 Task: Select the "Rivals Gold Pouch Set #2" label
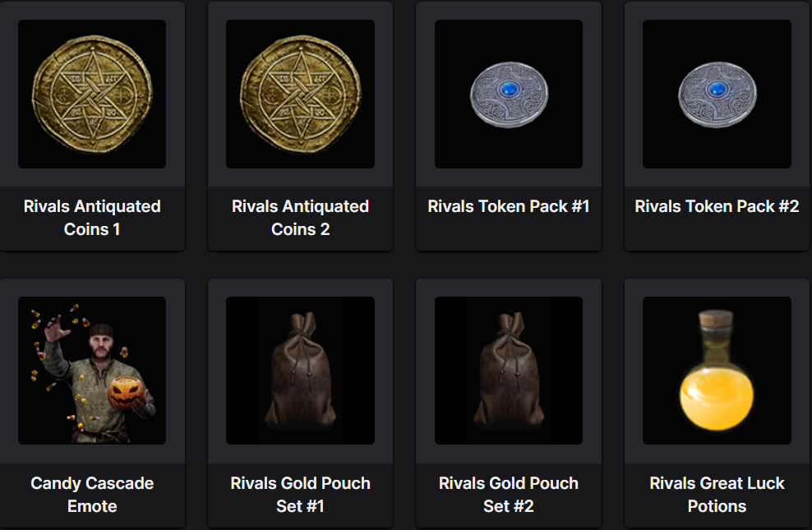coord(509,495)
